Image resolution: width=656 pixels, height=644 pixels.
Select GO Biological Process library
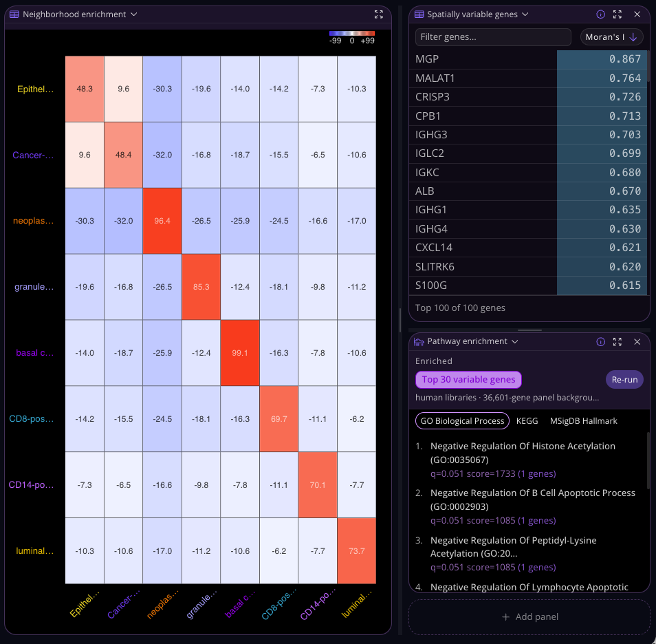coord(462,421)
